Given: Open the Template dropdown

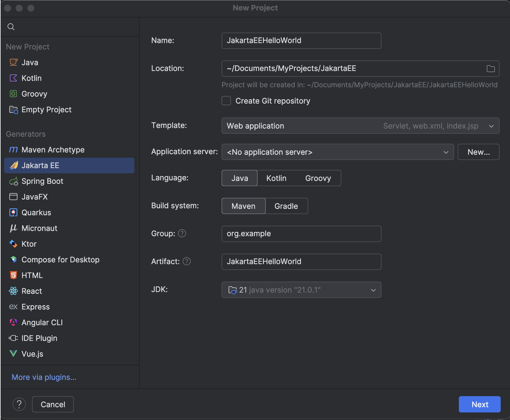Looking at the screenshot, I should pyautogui.click(x=491, y=126).
